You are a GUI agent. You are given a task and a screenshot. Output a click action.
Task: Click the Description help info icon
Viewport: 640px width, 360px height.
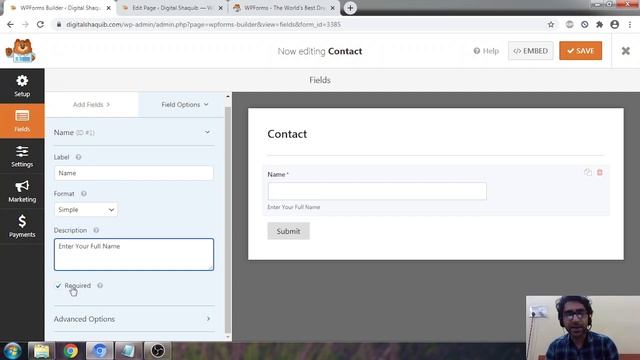(96, 230)
